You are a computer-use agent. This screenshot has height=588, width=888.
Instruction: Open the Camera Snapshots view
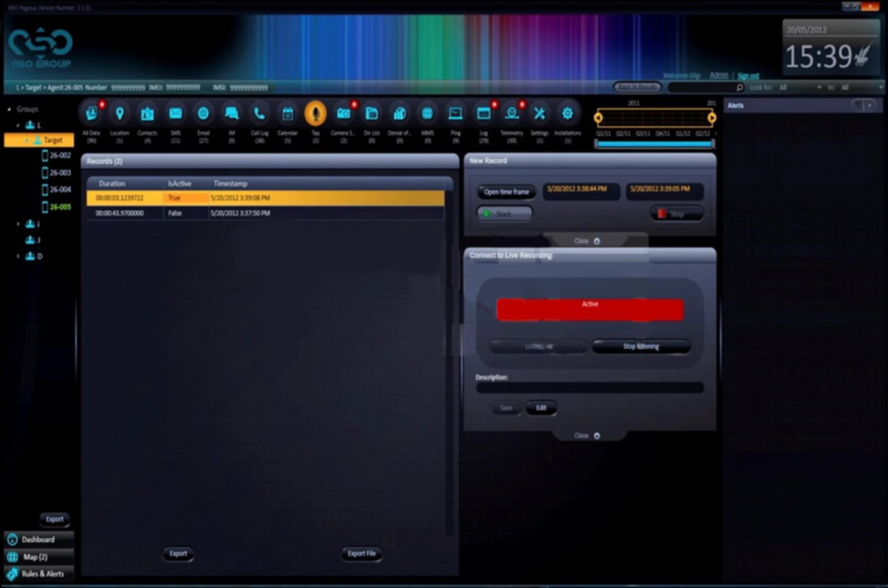343,113
